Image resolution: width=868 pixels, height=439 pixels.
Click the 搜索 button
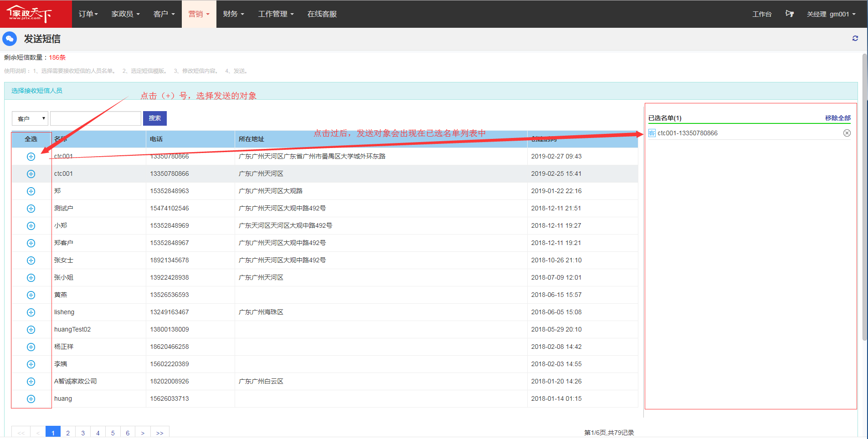(x=155, y=118)
